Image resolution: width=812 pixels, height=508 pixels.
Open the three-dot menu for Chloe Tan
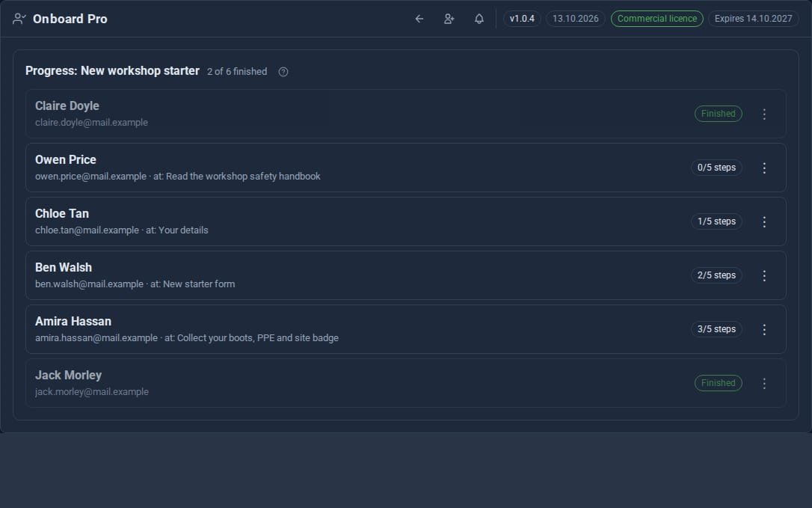pos(764,222)
